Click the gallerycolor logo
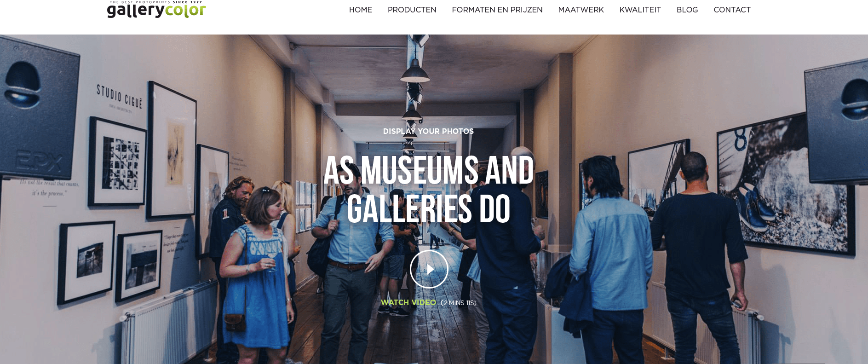This screenshot has height=364, width=868. [x=156, y=10]
